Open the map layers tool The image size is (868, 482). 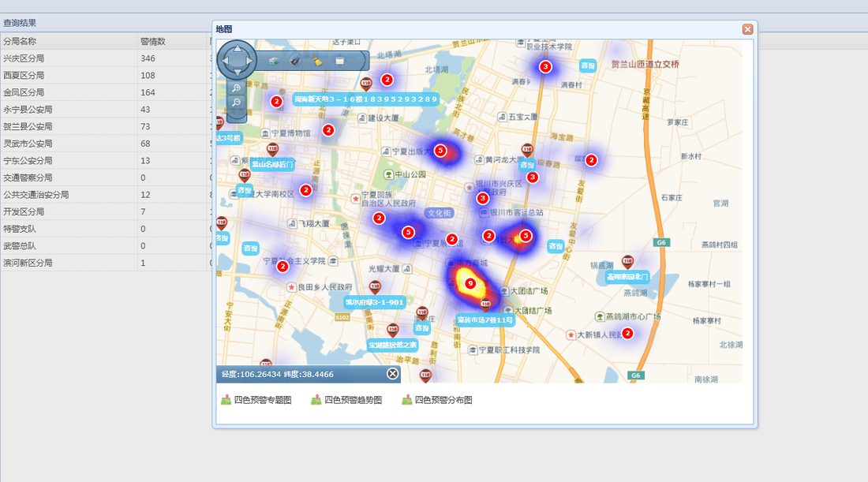pos(274,61)
